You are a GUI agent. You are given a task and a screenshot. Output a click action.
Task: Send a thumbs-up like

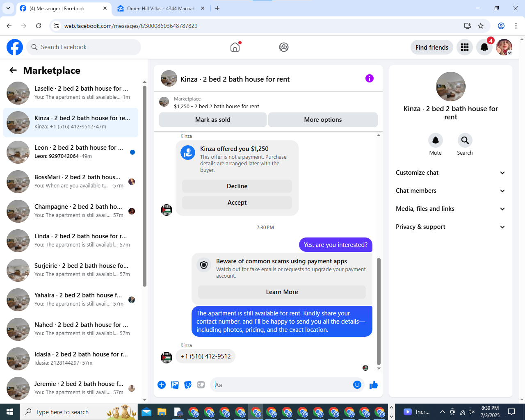374,385
